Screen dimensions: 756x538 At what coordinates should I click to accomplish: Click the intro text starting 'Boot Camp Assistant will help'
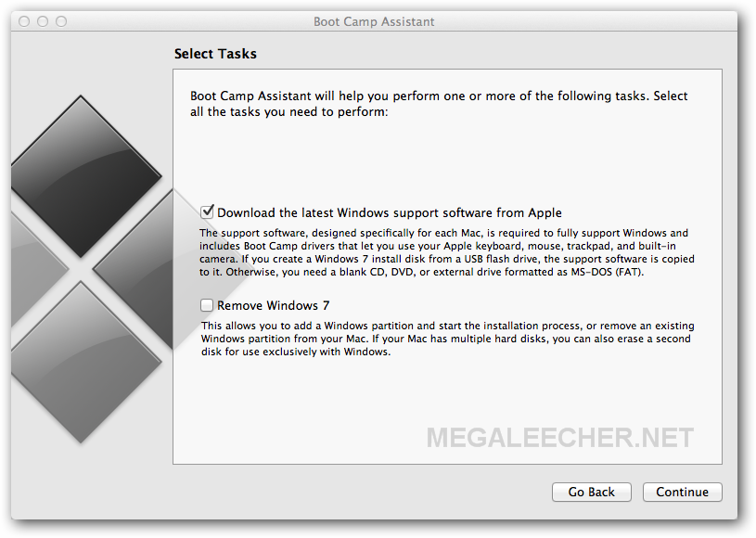click(x=439, y=104)
